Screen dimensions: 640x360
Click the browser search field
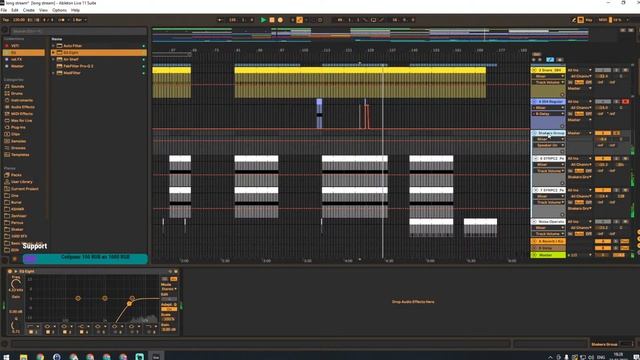coord(78,31)
